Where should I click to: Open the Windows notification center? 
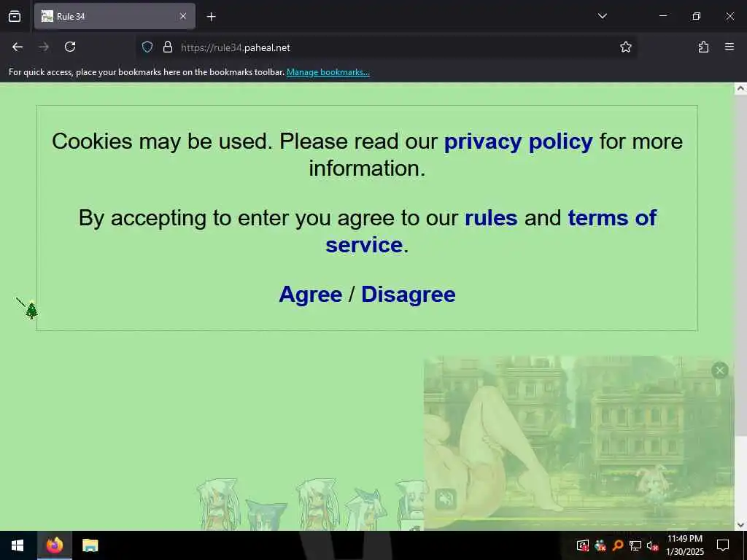(723, 545)
